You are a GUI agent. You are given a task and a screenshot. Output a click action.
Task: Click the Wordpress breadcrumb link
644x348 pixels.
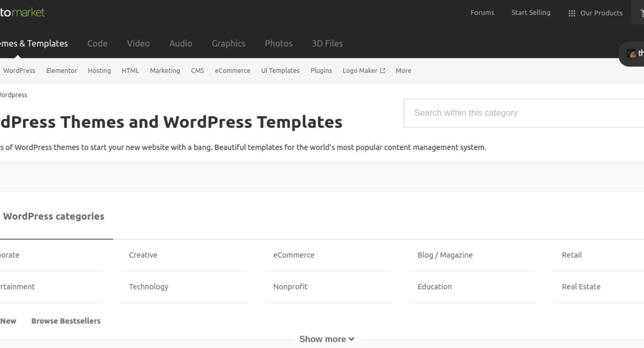[x=13, y=95]
